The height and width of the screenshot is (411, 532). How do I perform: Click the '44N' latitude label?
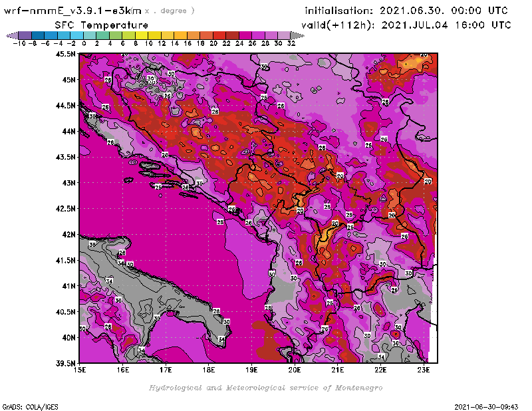69,131
